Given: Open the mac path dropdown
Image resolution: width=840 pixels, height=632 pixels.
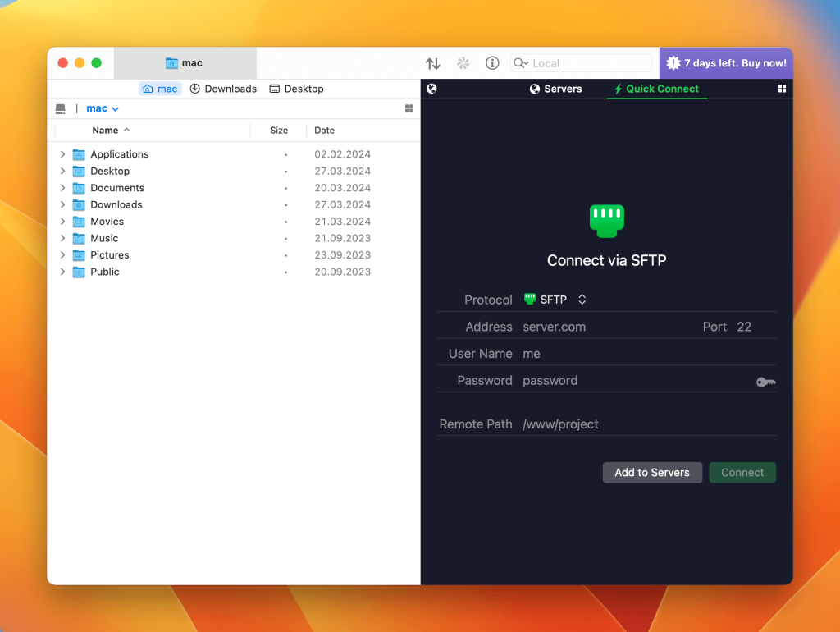Looking at the screenshot, I should click(x=103, y=108).
